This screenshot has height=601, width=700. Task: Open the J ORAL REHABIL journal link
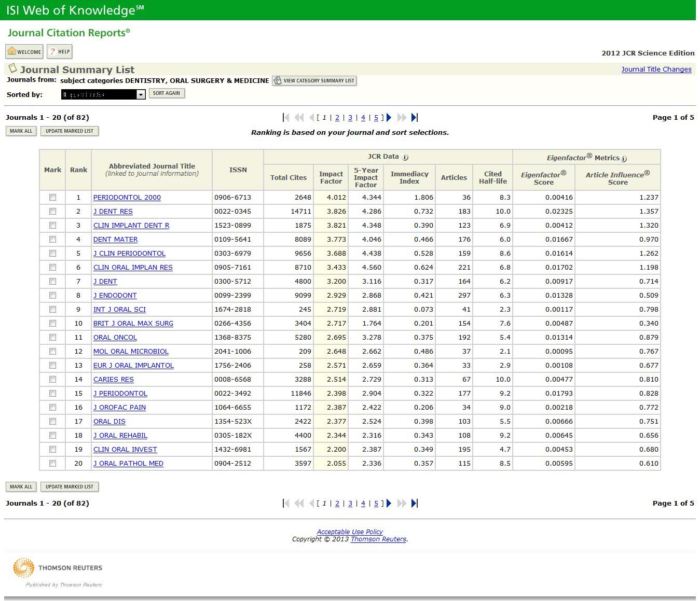[x=120, y=436]
